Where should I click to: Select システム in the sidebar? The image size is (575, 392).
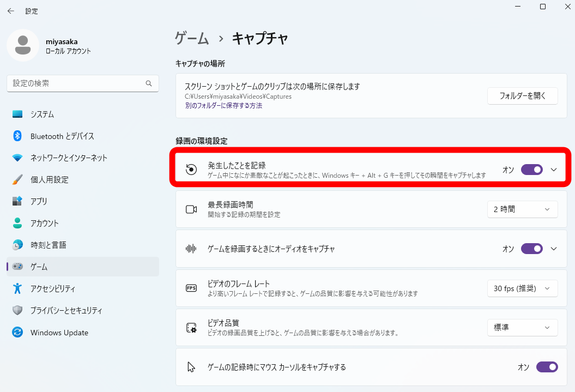tap(42, 114)
